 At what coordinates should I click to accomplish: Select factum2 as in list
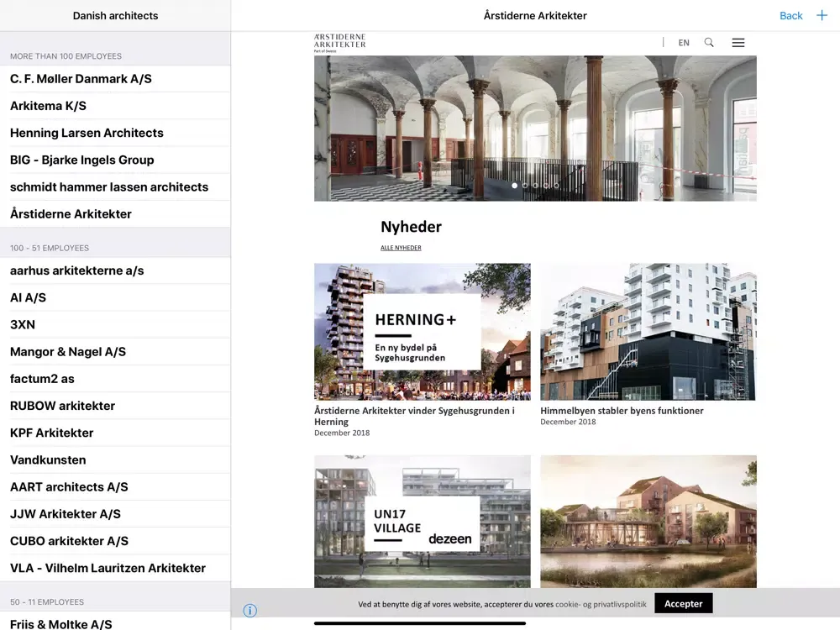pyautogui.click(x=115, y=379)
